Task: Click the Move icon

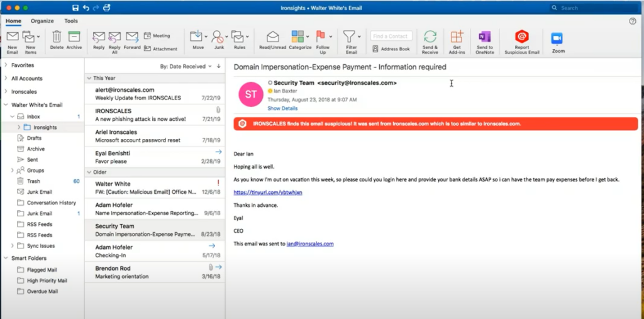Action: (x=196, y=36)
